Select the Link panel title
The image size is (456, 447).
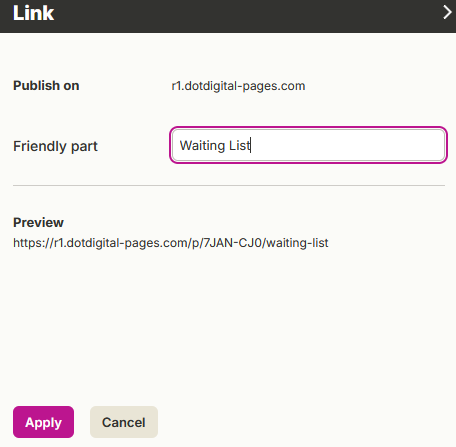33,13
